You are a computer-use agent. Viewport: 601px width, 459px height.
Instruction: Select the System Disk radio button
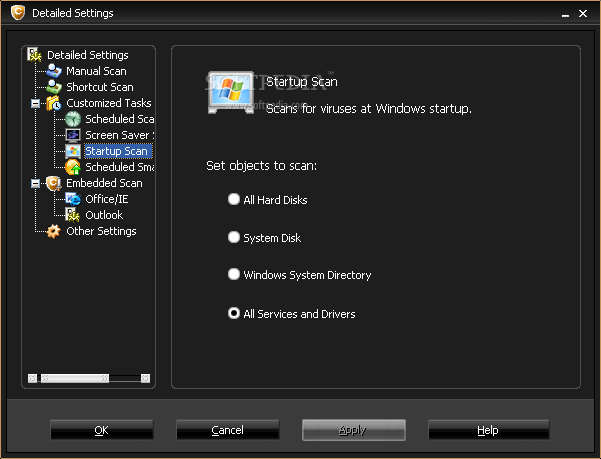point(234,238)
